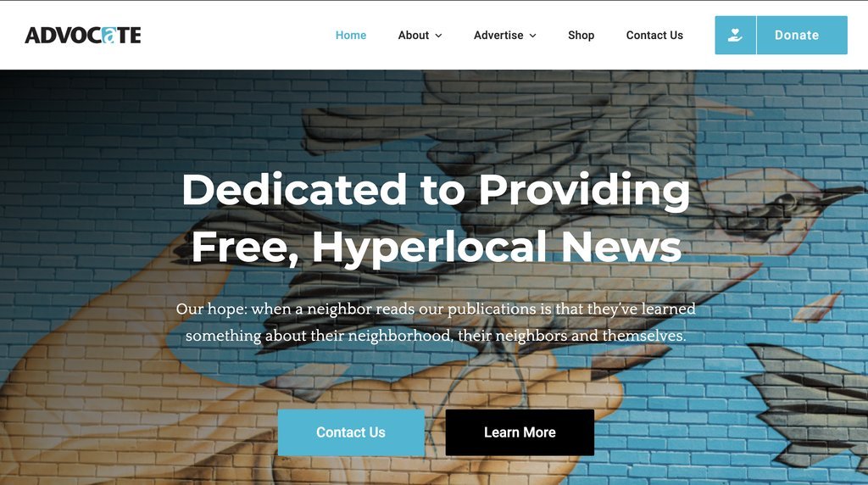This screenshot has height=485, width=868.
Task: Click the hand-with-heart donate icon
Action: [x=735, y=35]
